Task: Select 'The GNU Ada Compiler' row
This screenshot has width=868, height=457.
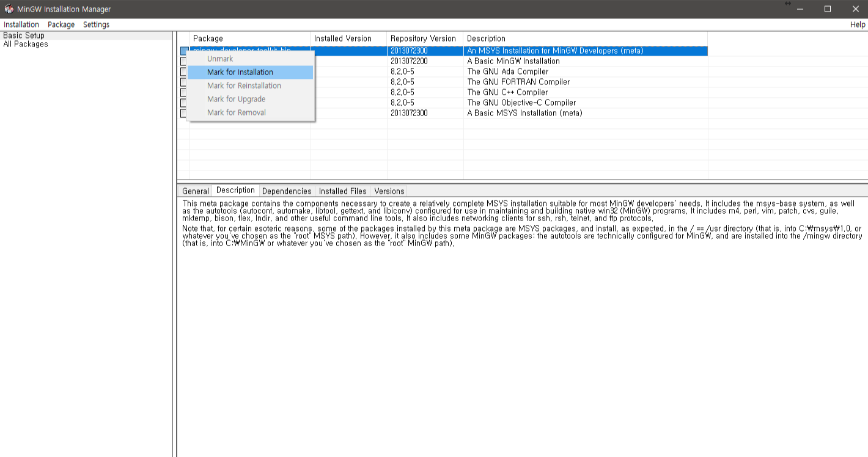Action: pyautogui.click(x=508, y=71)
